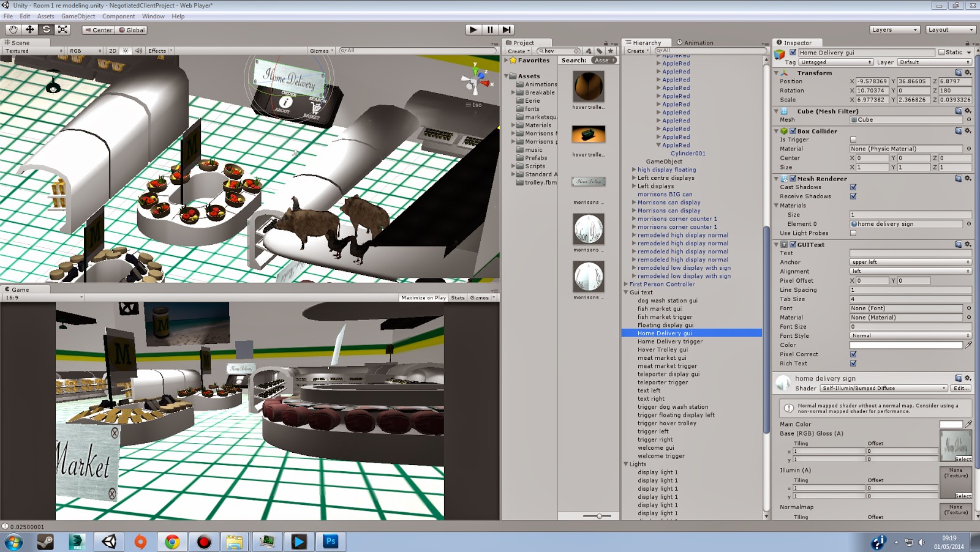Screen dimensions: 980x552
Task: Uncheck Cast Shadows in Mesh Renderer
Action: [x=853, y=187]
